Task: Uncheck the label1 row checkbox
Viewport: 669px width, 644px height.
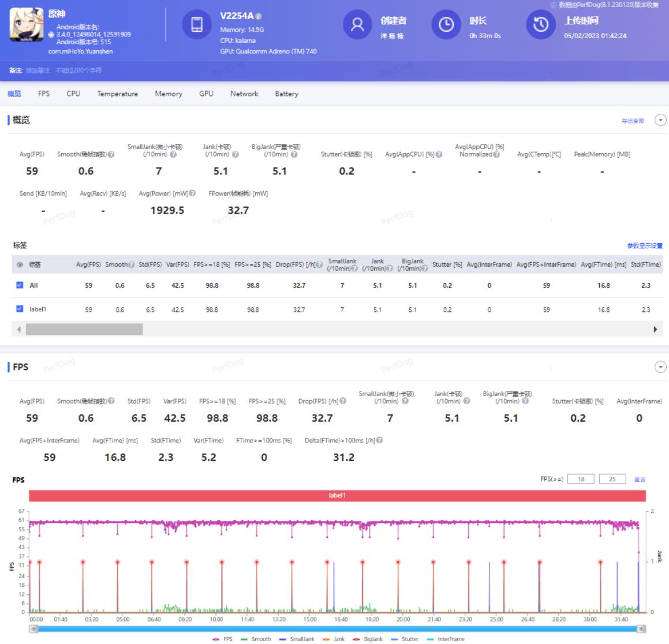Action: click(20, 309)
